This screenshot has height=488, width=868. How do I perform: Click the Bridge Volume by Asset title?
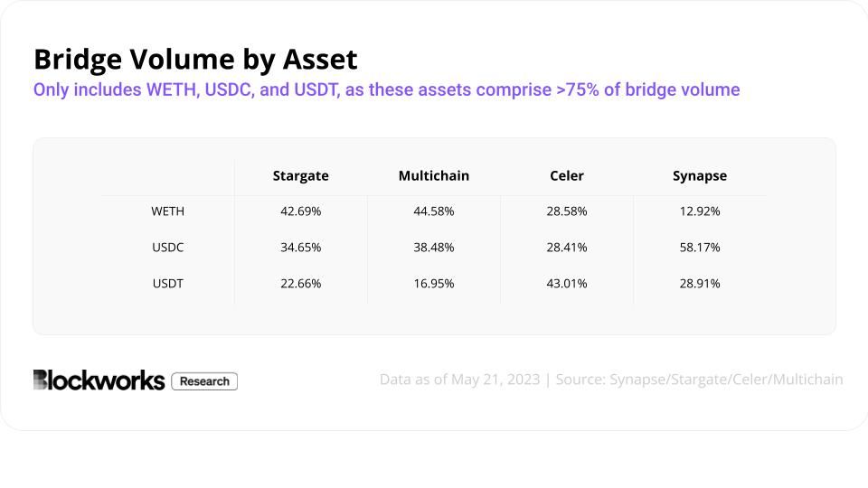coord(195,60)
